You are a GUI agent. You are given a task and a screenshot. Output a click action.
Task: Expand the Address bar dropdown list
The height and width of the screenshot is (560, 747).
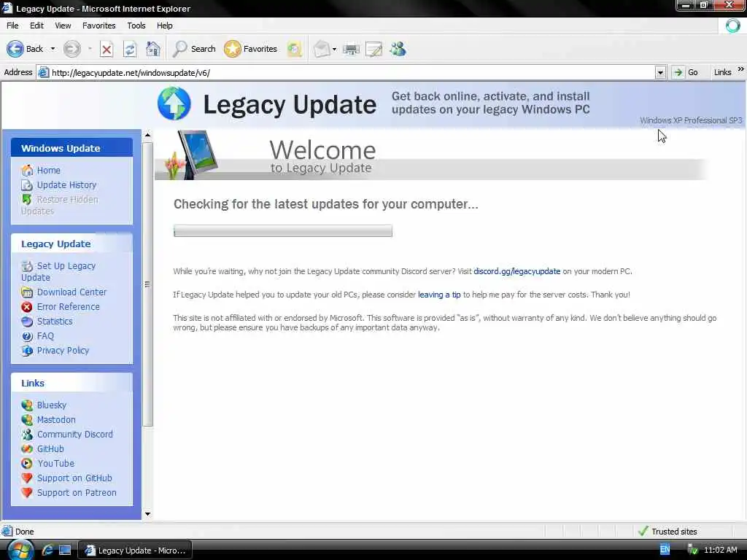tap(660, 73)
